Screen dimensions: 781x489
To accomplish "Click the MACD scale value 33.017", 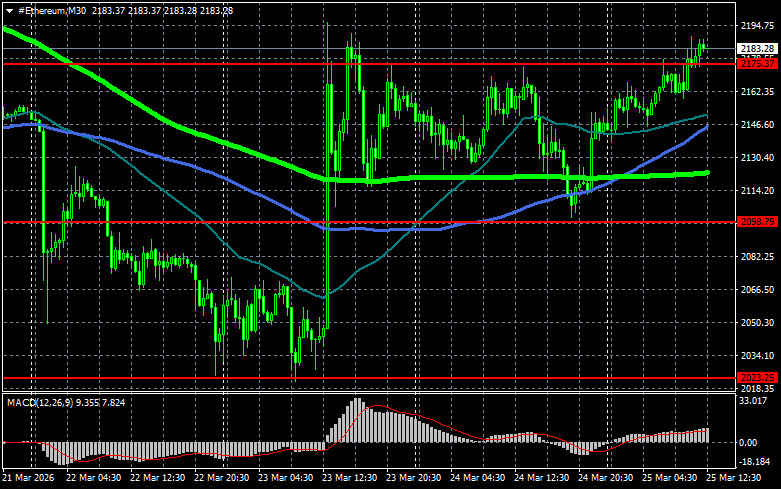I will tap(753, 400).
